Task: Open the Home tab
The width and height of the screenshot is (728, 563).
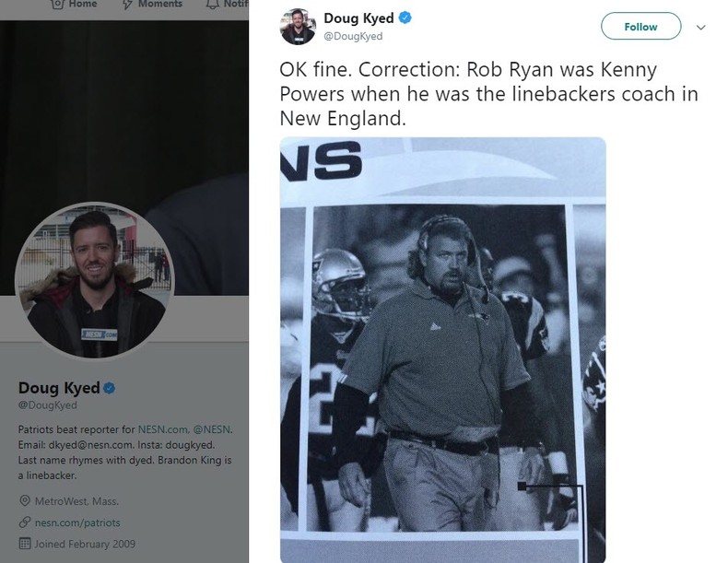Action: [x=81, y=5]
